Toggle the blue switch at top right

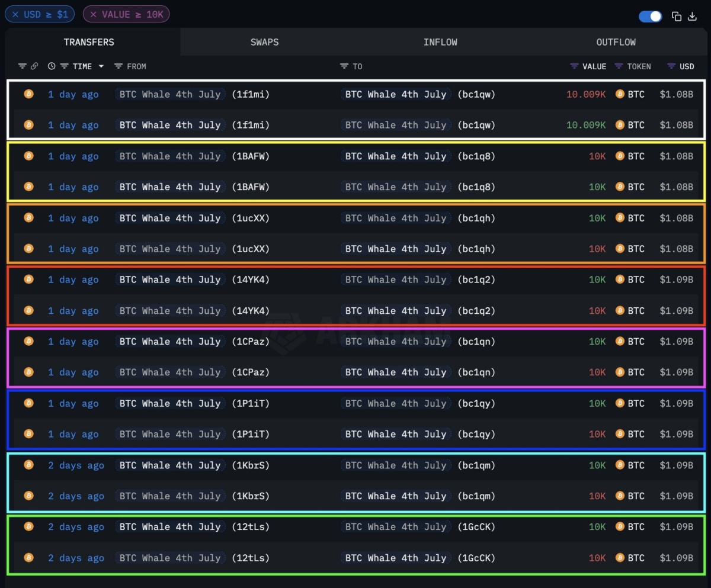coord(650,17)
